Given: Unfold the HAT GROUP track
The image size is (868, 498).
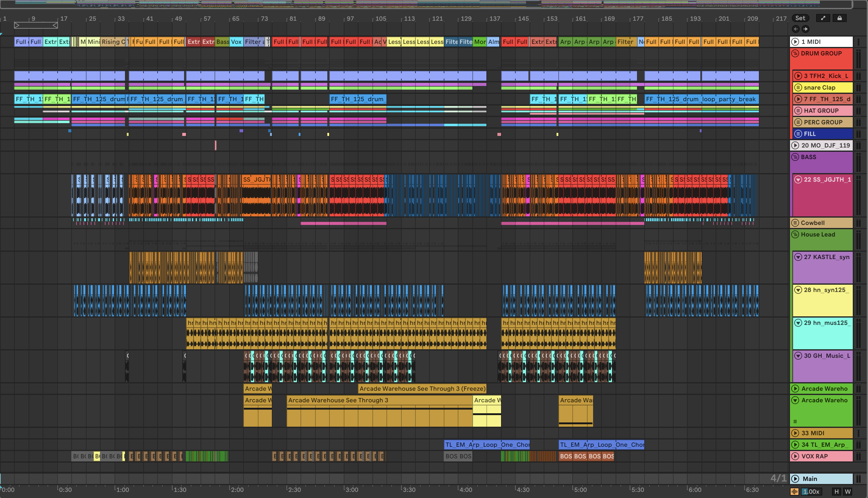Looking at the screenshot, I should pyautogui.click(x=798, y=111).
